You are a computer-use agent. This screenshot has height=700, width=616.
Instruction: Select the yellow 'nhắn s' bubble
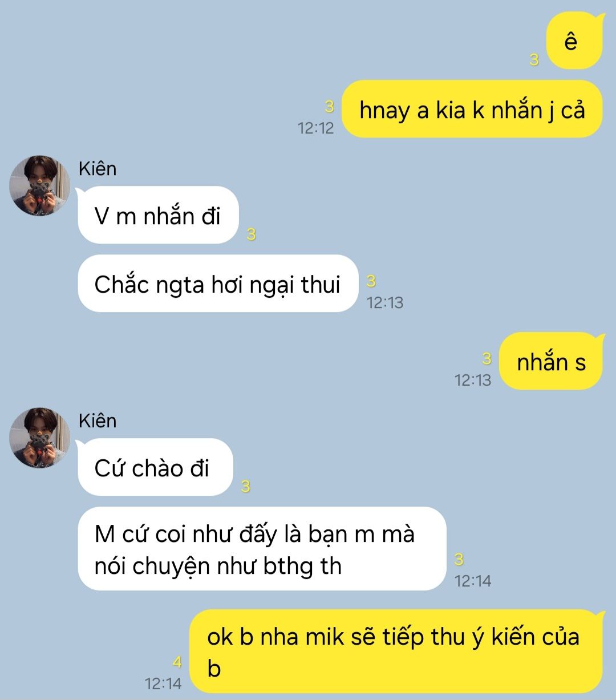click(551, 361)
